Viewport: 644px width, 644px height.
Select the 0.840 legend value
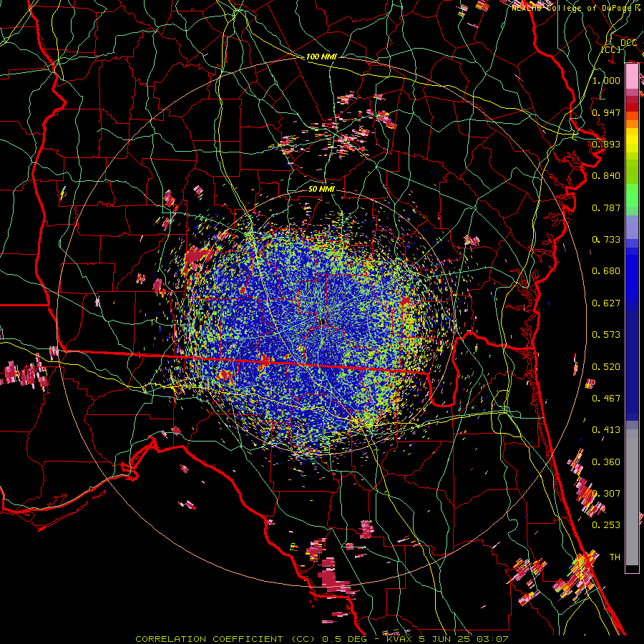click(x=606, y=176)
